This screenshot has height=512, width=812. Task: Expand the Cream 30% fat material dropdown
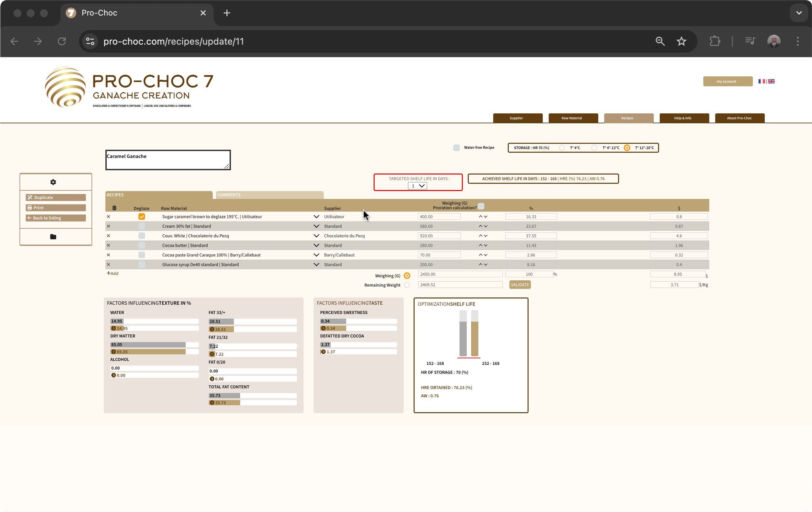tap(316, 226)
